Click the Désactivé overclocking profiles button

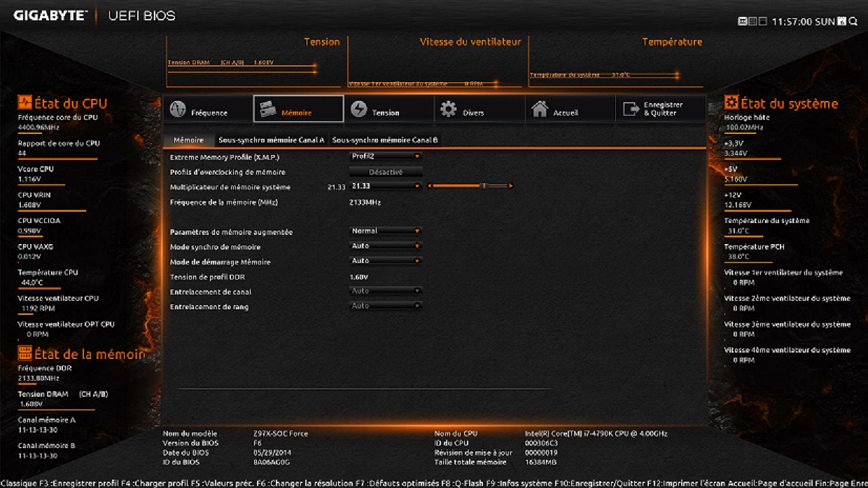tap(385, 172)
